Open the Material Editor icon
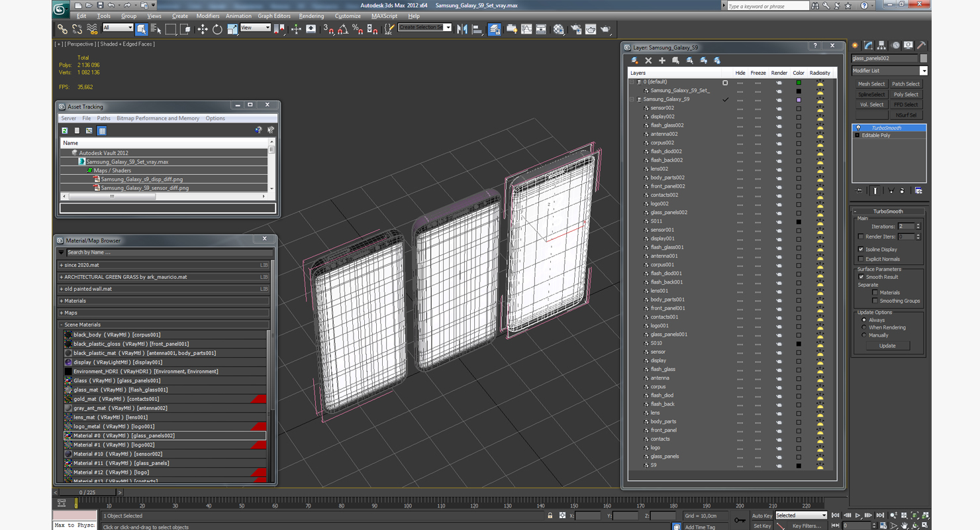The image size is (980, 530). [x=559, y=29]
